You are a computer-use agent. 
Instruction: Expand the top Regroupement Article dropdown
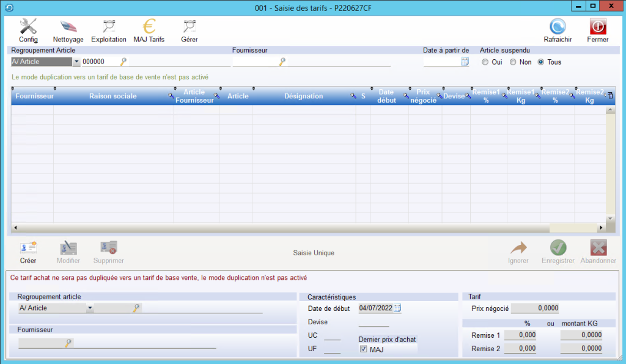click(76, 62)
